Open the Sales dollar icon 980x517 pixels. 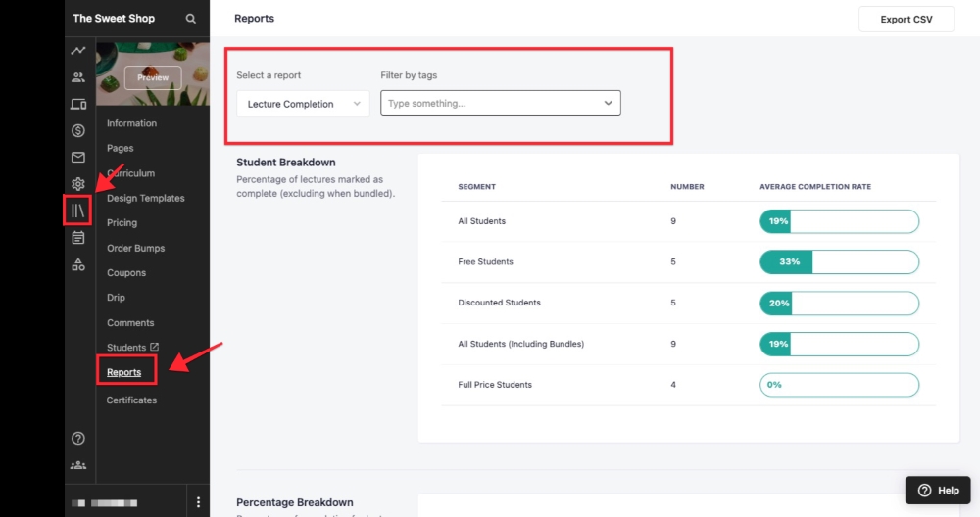(78, 130)
